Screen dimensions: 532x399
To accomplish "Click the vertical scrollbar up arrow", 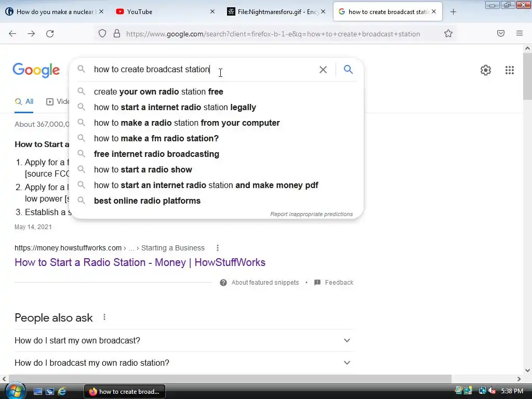I will (x=527, y=48).
